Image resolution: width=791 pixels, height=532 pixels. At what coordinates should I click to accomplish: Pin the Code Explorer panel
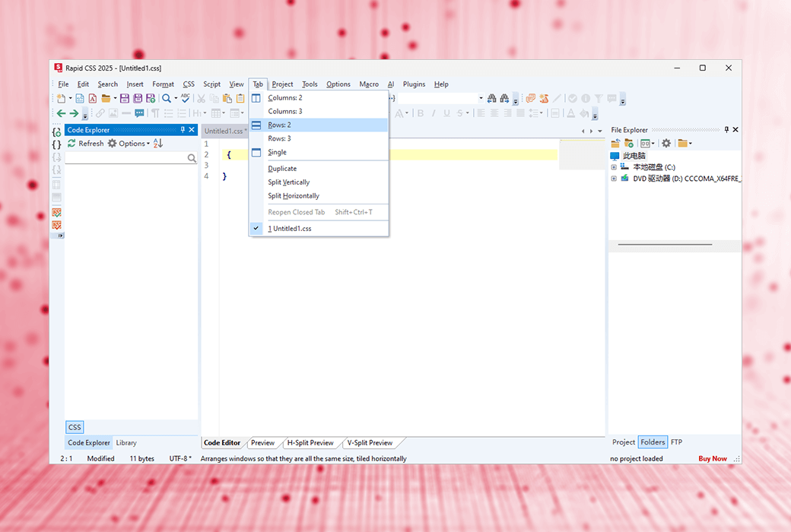[183, 130]
